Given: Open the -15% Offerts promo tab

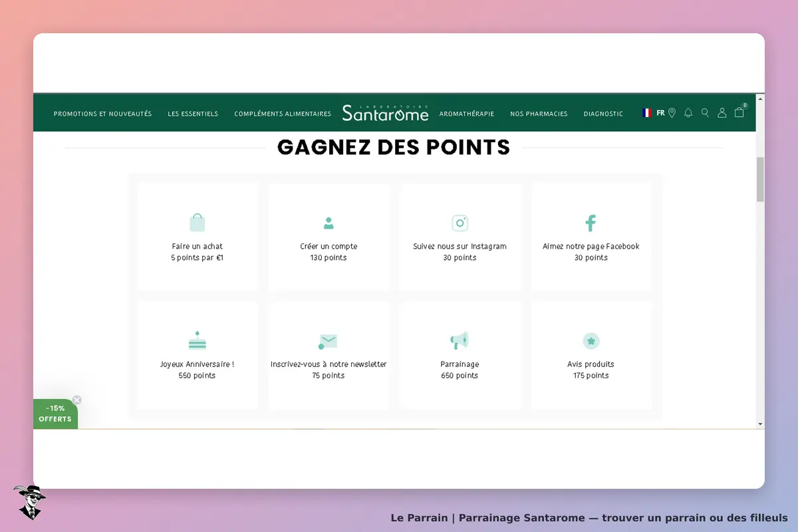Looking at the screenshot, I should coord(55,414).
